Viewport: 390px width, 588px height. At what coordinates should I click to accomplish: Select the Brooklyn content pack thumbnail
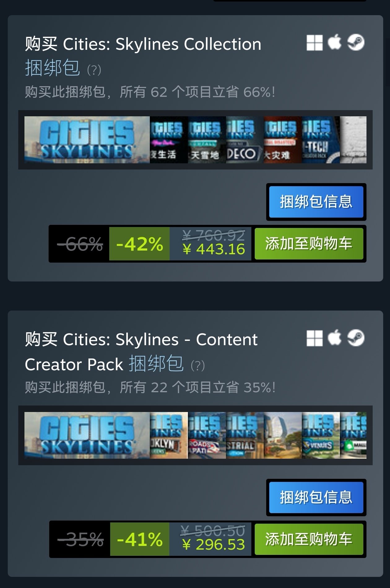[169, 435]
